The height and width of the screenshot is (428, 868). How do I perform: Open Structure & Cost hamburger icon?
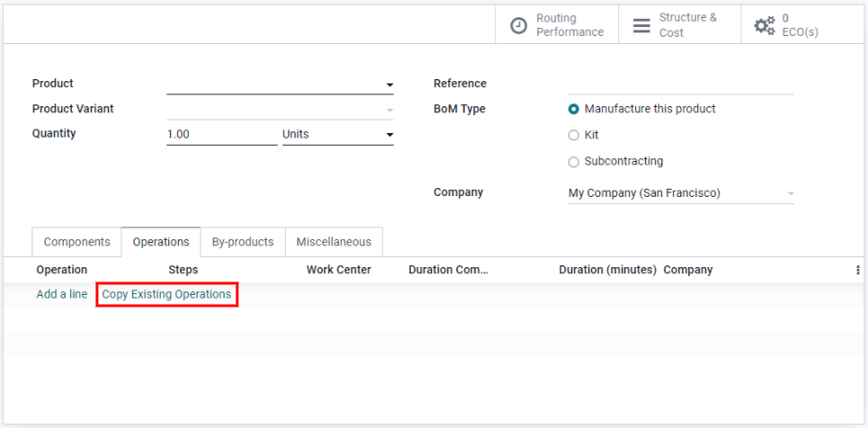(642, 25)
